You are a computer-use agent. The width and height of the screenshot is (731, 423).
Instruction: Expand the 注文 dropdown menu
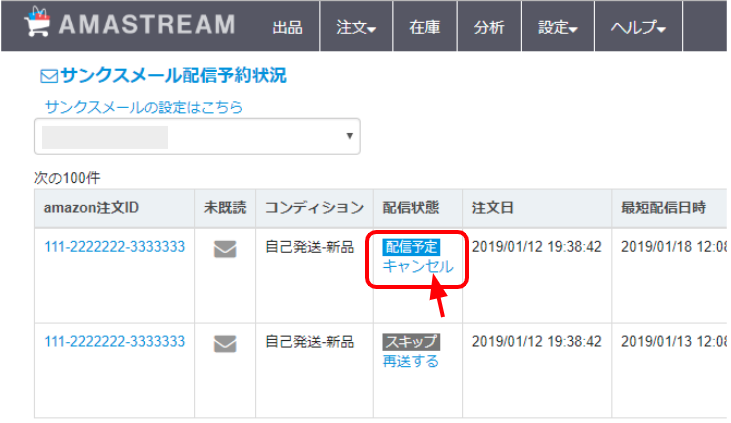356,27
